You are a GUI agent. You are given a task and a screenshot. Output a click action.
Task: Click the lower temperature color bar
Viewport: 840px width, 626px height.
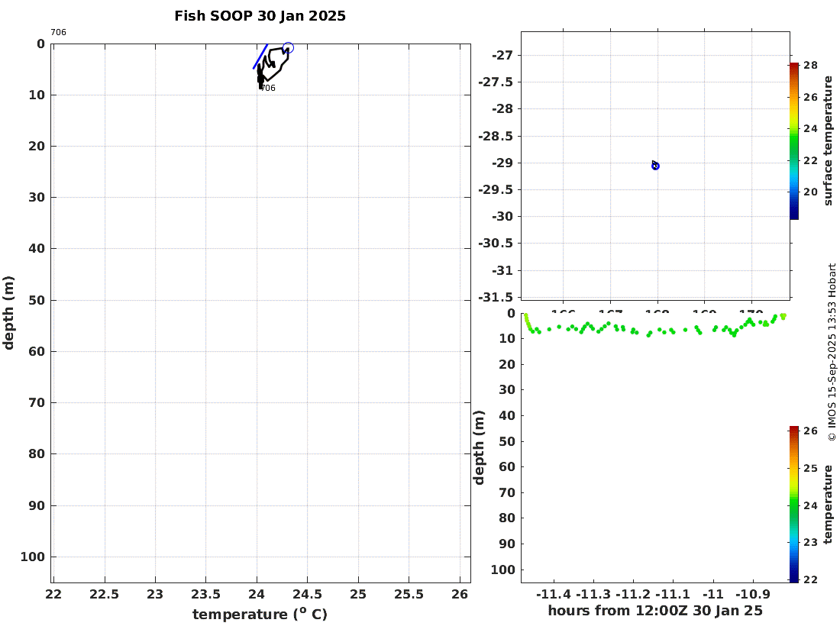(793, 505)
